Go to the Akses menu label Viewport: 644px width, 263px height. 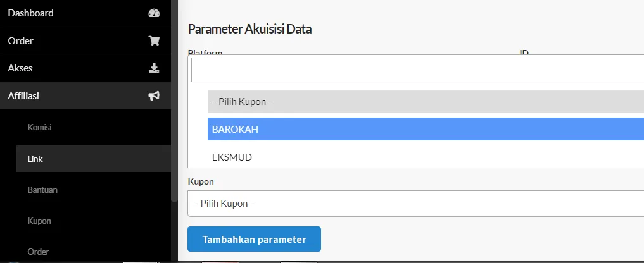tap(20, 68)
